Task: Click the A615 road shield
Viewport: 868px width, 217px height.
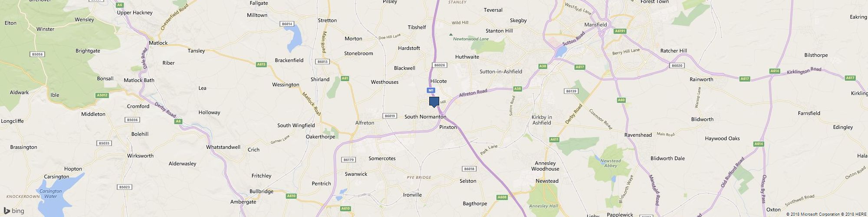Action: pyautogui.click(x=261, y=65)
